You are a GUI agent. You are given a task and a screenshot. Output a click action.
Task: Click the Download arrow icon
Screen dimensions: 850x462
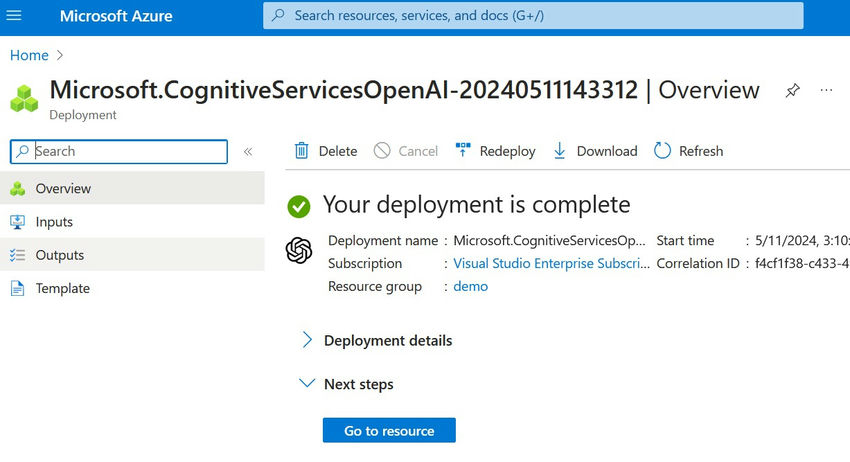[x=560, y=151]
